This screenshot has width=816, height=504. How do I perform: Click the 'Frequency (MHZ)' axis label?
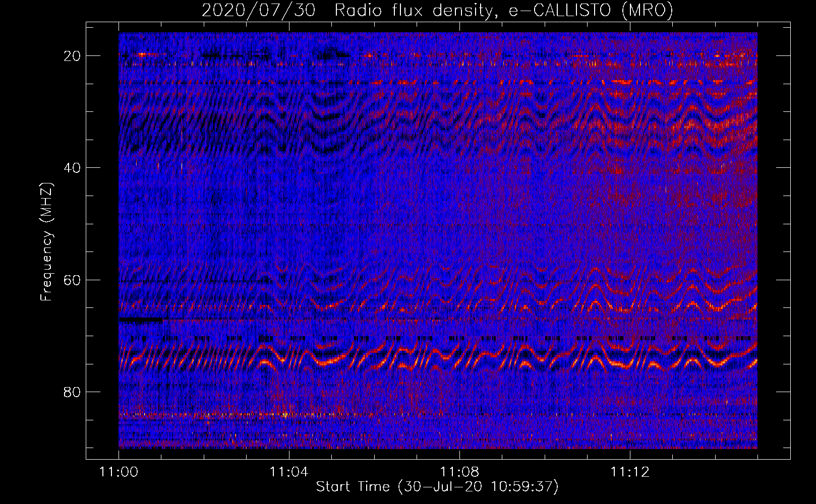coord(46,242)
